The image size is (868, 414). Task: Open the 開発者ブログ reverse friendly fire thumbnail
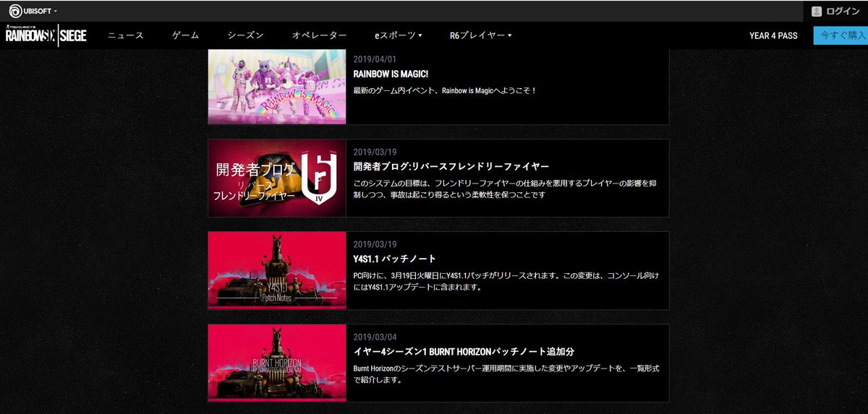(x=277, y=178)
